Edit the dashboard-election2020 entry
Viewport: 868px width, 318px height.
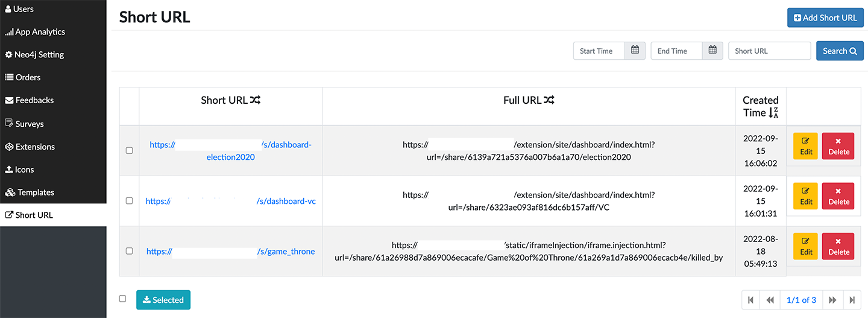[x=805, y=146]
